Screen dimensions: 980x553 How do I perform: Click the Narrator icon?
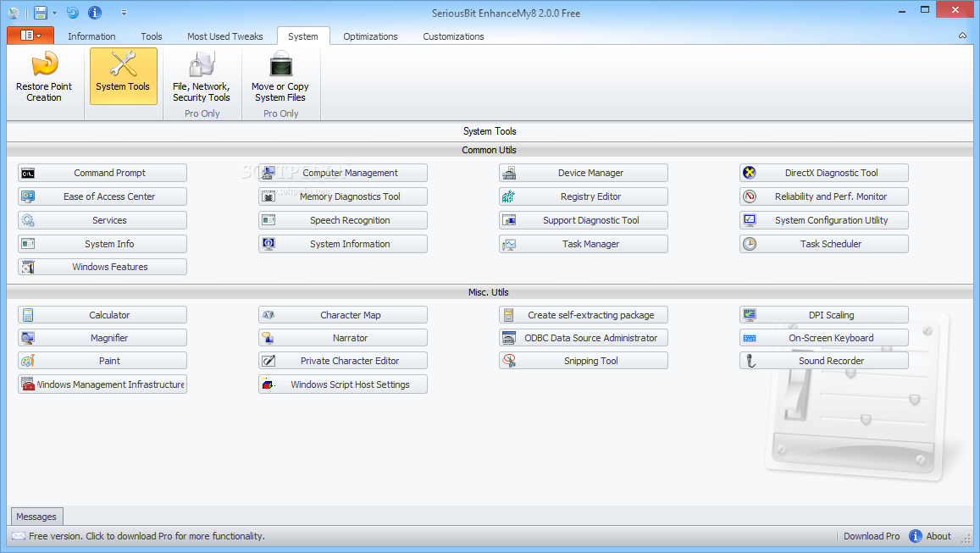click(x=269, y=338)
